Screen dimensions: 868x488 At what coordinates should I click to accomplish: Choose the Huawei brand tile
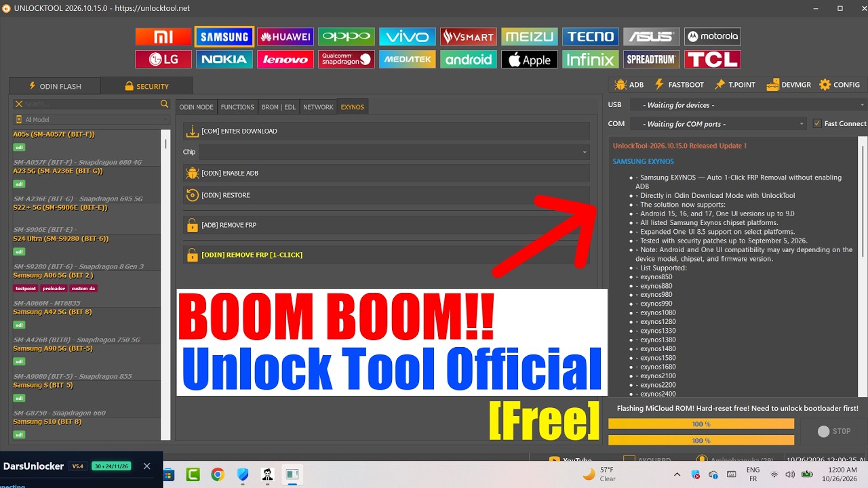click(285, 37)
